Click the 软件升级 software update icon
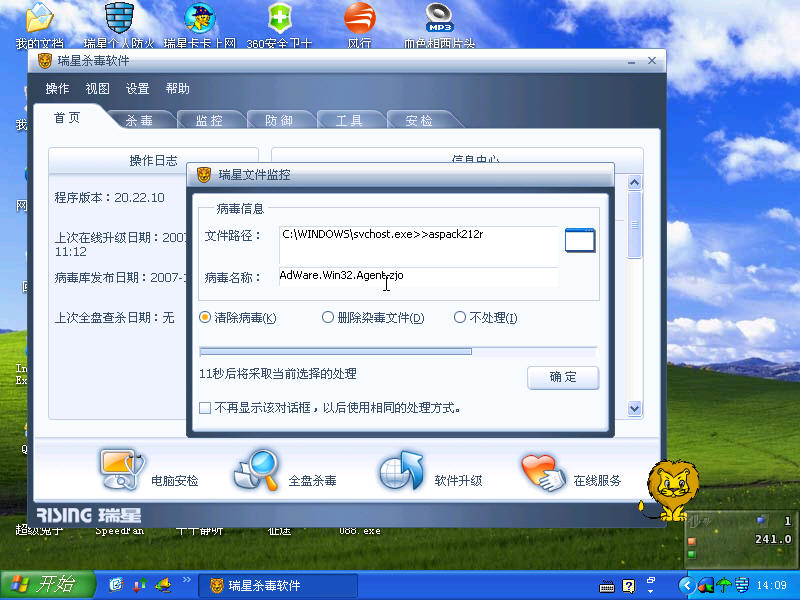The height and width of the screenshot is (600, 800). [402, 470]
